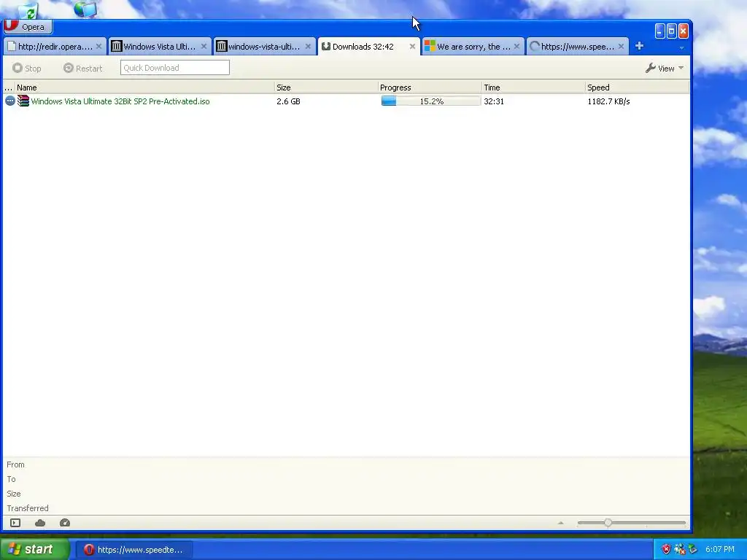Click the middle system tray icon
The image size is (747, 560).
pos(679,550)
